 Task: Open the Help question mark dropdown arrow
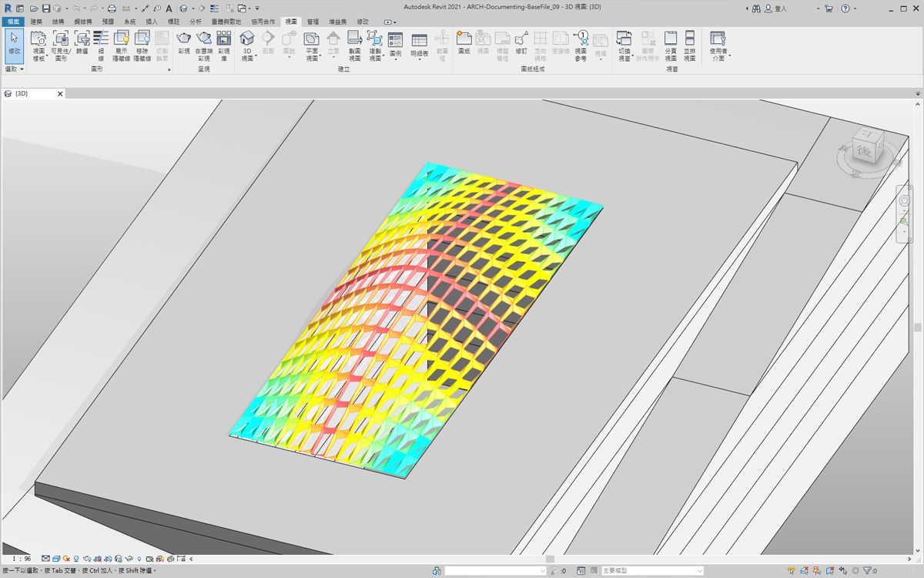point(855,8)
